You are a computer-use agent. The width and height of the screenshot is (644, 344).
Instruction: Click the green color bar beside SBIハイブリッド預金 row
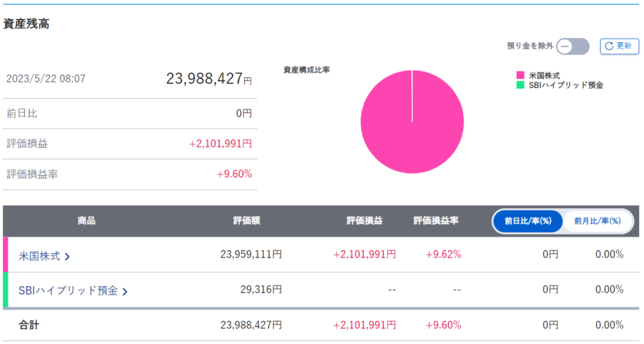6,290
